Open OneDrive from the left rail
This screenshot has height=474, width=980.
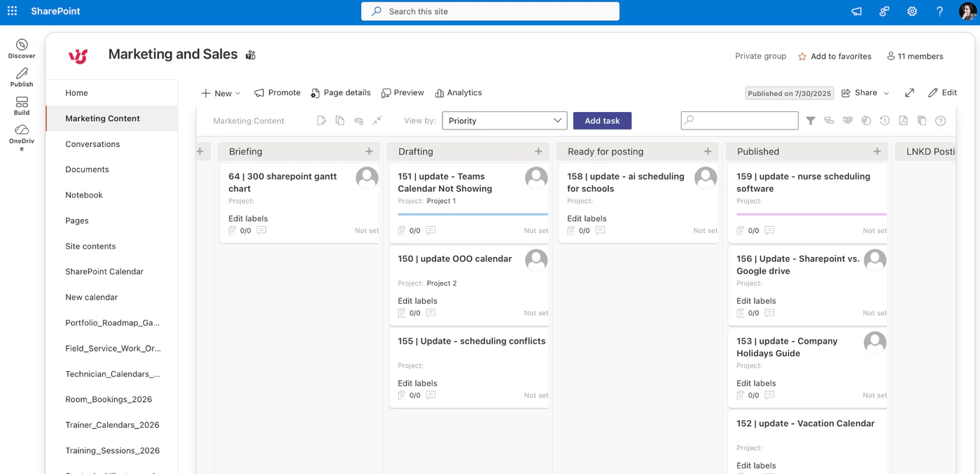pos(22,138)
